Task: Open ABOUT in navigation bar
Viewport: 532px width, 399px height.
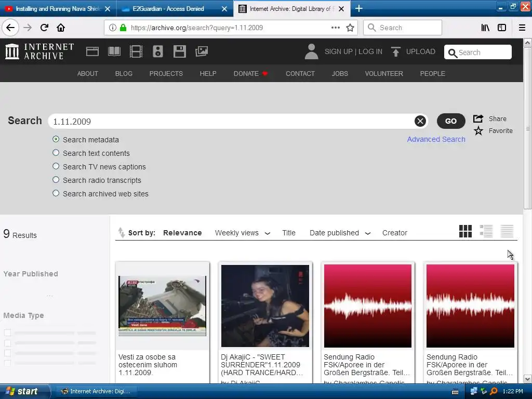Action: 87,74
